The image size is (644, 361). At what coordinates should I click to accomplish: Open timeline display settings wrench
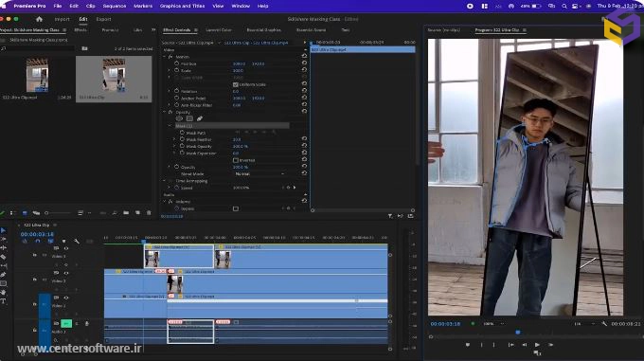[77, 241]
